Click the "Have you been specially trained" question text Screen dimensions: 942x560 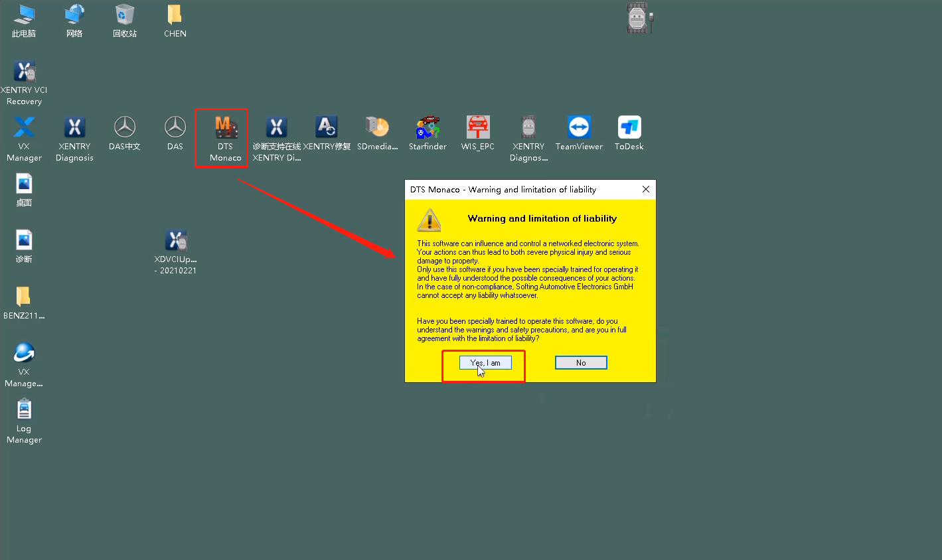[x=522, y=330]
